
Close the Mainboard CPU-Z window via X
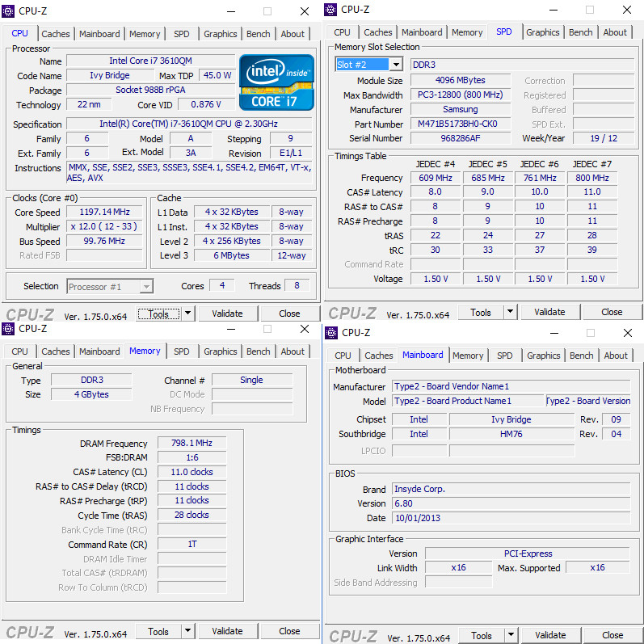[628, 333]
